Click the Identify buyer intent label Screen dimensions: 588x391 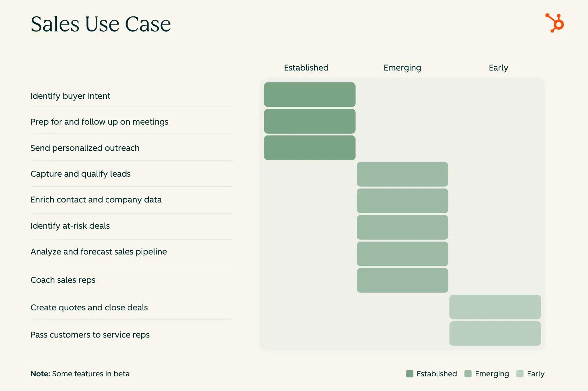[x=70, y=96]
